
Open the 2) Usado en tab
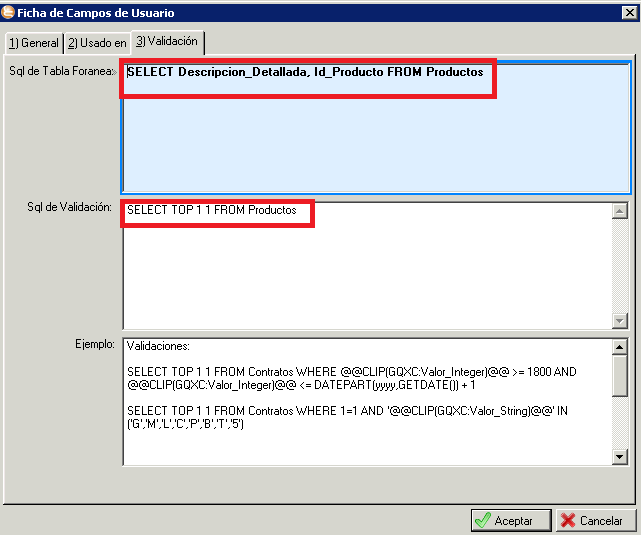(97, 43)
